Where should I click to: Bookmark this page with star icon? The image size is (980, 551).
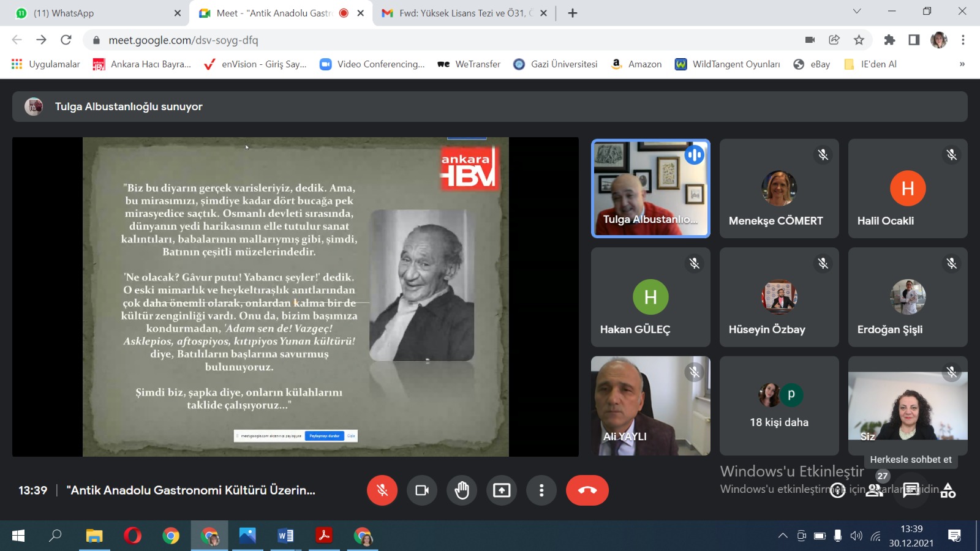coord(859,40)
